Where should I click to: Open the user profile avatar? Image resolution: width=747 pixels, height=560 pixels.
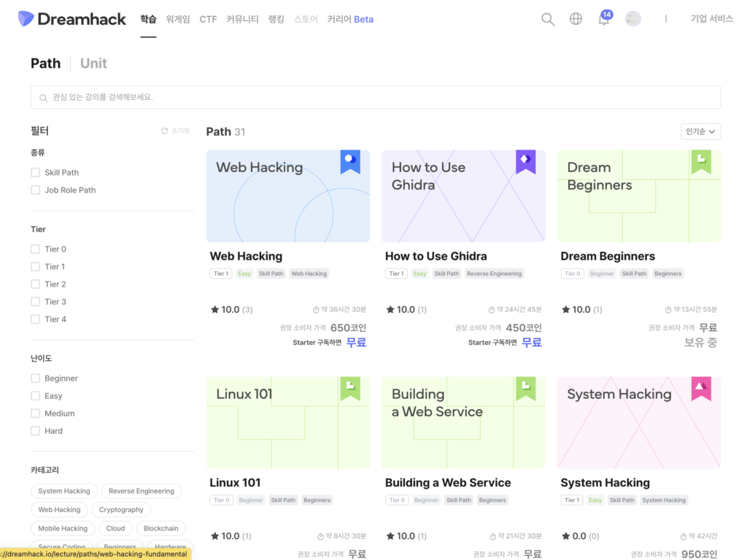632,19
